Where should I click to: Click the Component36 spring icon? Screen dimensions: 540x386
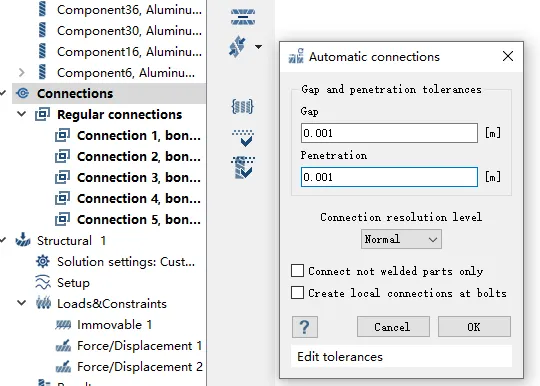(x=42, y=9)
